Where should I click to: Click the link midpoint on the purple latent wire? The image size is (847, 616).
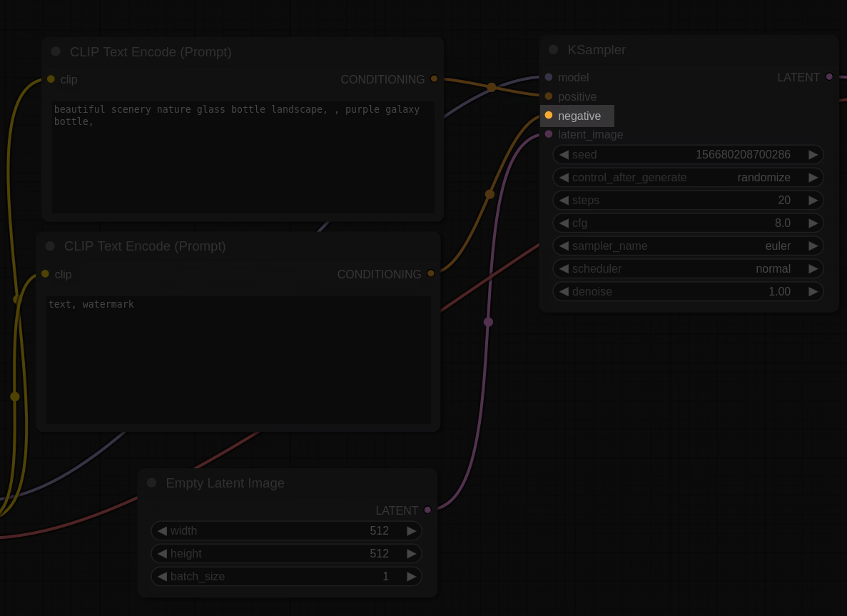point(488,322)
